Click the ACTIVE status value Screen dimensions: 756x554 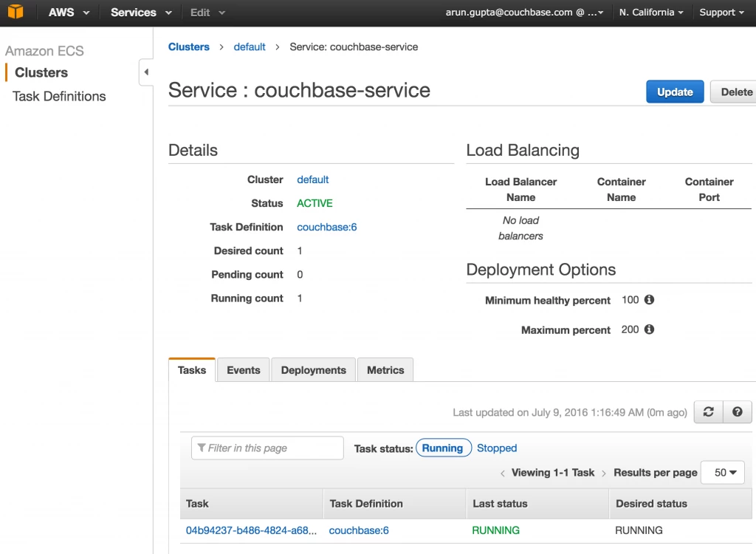pyautogui.click(x=315, y=203)
